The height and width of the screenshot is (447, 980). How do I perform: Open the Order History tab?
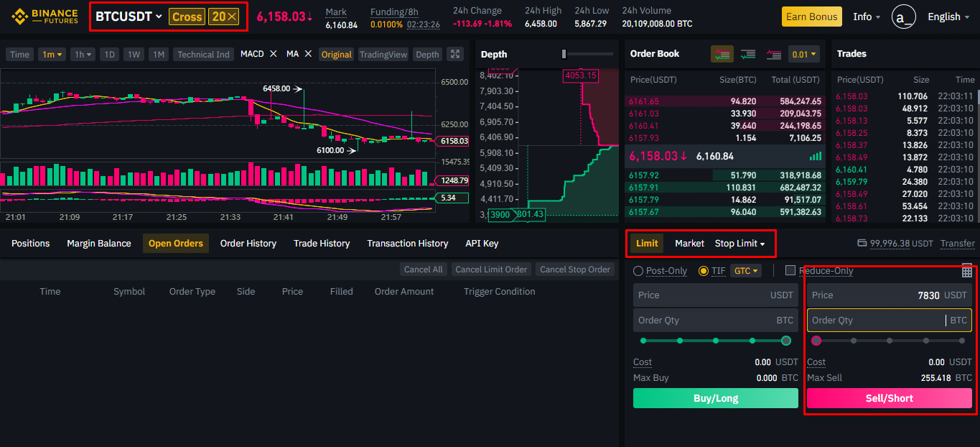point(248,244)
